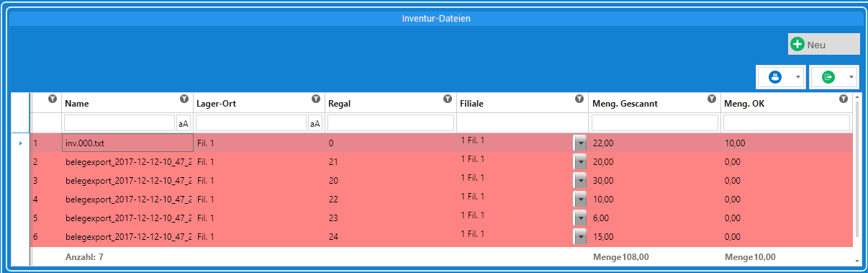Open the Meng. OK column filter icon
This screenshot has width=868, height=273.
844,99
